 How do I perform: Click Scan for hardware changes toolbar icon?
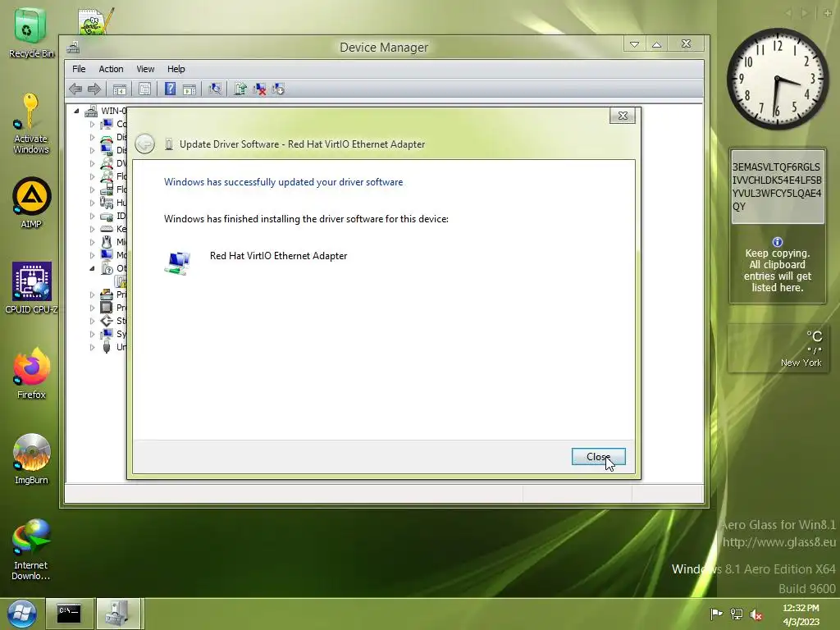[215, 89]
